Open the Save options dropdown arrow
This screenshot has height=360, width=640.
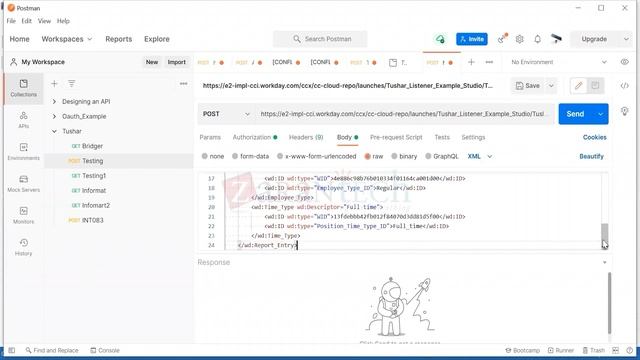(551, 86)
